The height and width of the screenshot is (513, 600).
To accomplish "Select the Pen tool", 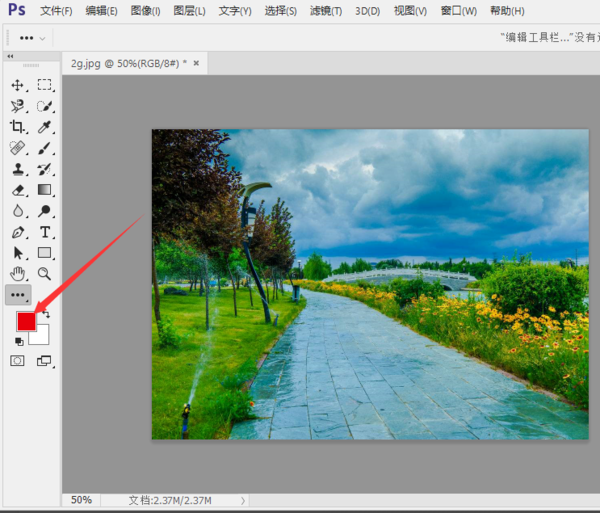I will (18, 232).
